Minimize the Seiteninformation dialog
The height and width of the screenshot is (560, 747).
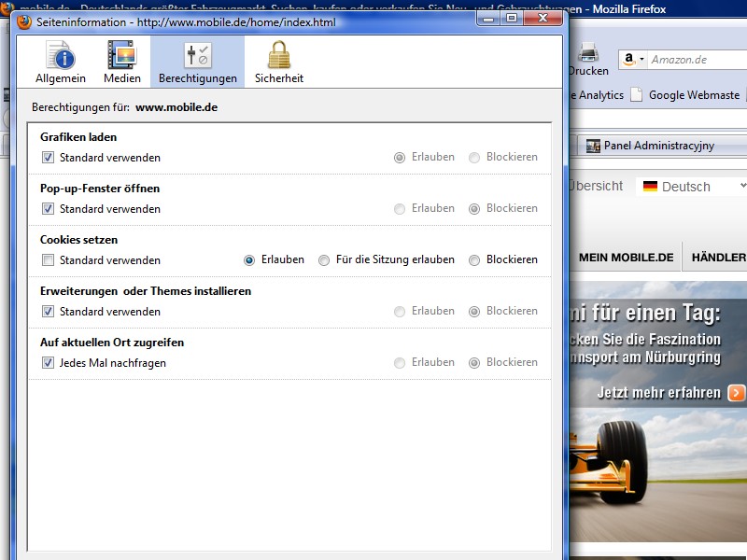tap(488, 18)
